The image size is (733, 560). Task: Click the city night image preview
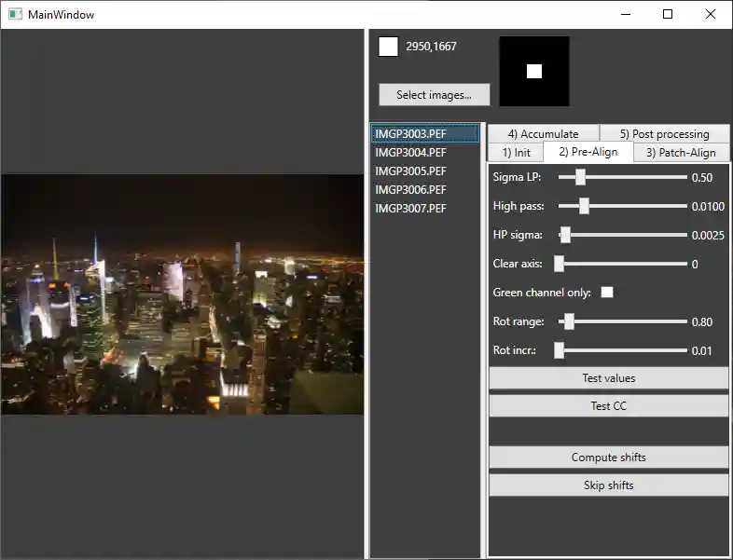(182, 294)
